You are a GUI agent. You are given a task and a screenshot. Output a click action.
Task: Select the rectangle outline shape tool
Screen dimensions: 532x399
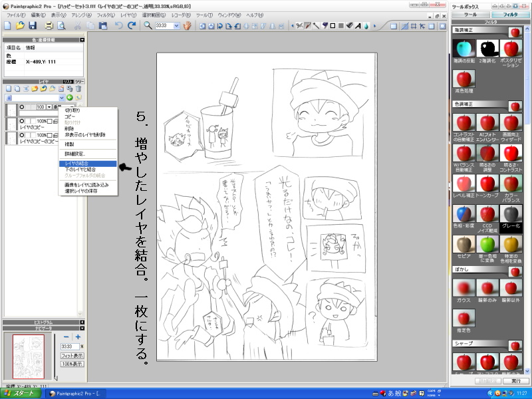(x=333, y=26)
